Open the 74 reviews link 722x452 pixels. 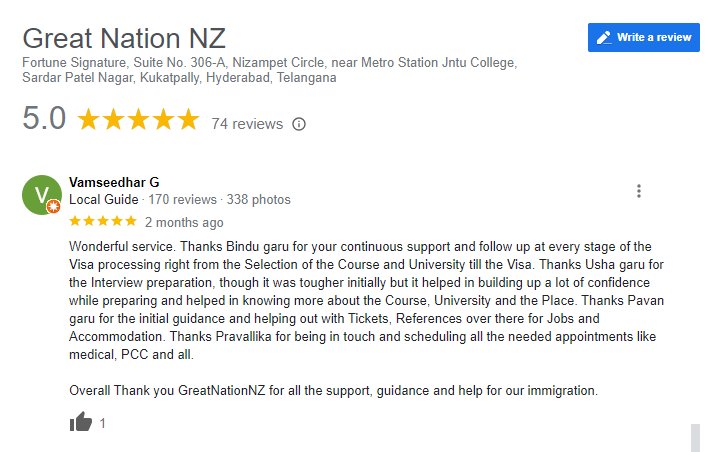tap(247, 124)
